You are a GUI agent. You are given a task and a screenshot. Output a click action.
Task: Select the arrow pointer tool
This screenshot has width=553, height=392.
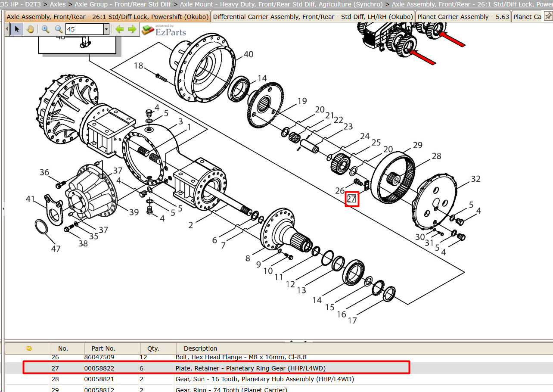pyautogui.click(x=17, y=29)
